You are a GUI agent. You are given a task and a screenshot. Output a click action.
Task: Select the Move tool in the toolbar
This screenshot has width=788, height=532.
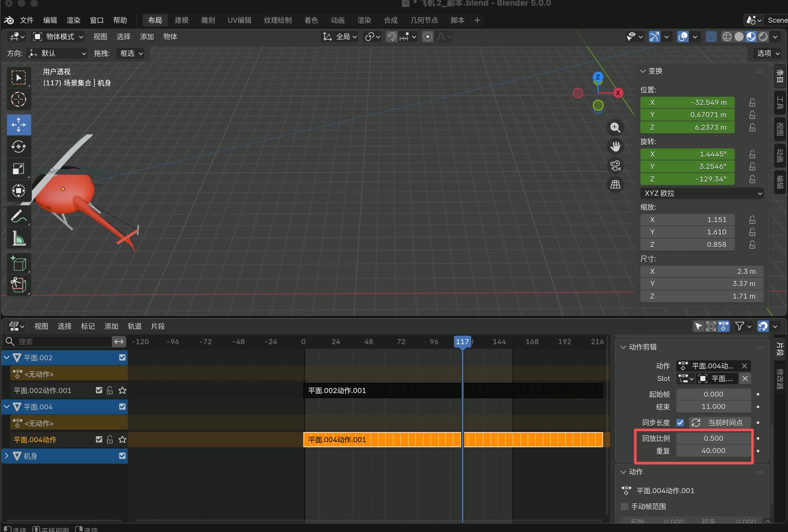pyautogui.click(x=19, y=125)
